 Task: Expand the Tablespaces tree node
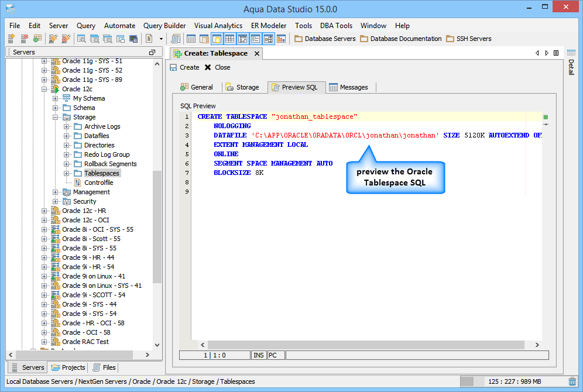pos(67,173)
